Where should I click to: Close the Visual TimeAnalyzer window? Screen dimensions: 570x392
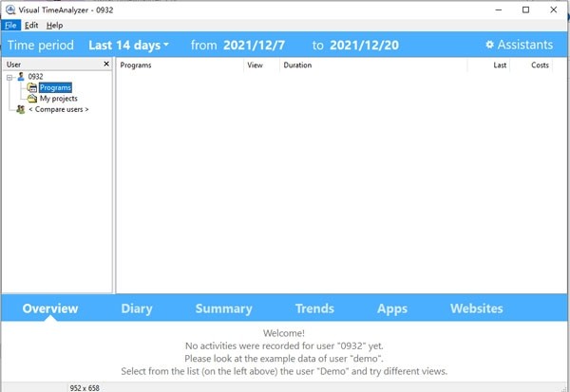click(553, 9)
